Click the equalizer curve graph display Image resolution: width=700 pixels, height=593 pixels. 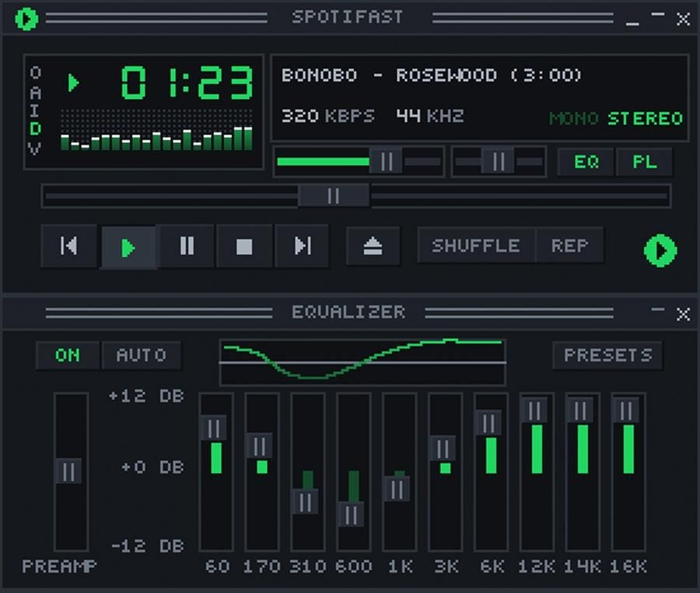coord(362,362)
